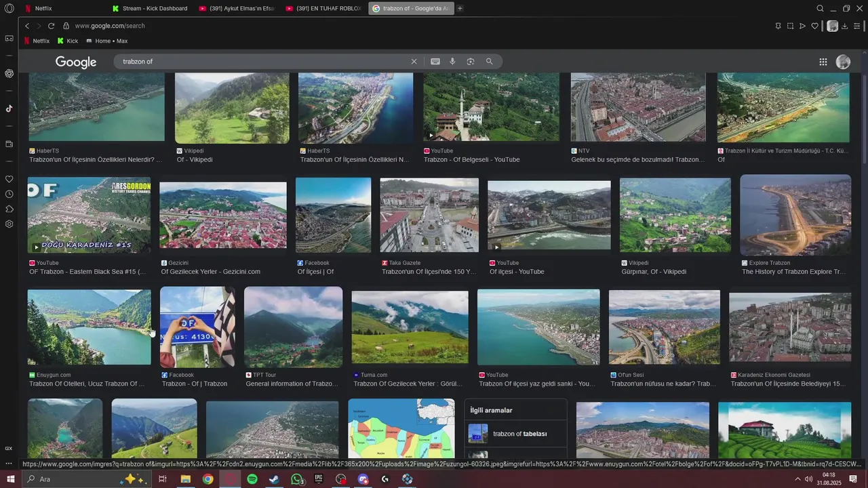Open Trabzon - Of Belgeseli YouTube result
Viewport: 868px width, 488px height.
(492, 108)
